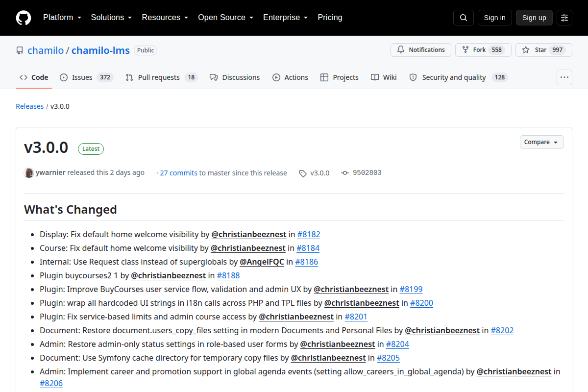Expand the Open Source menu
Viewport: 588px width, 392px height.
point(225,18)
